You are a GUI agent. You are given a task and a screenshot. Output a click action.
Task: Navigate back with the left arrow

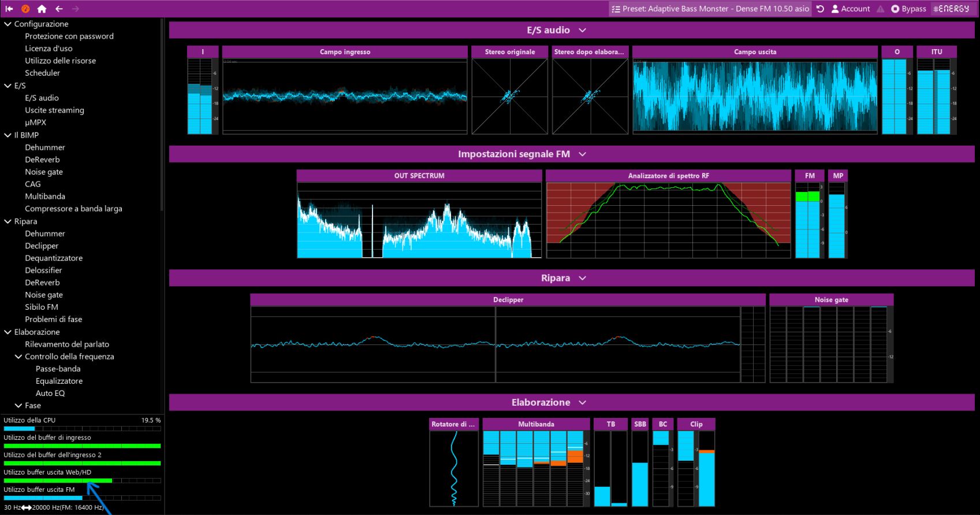click(59, 9)
